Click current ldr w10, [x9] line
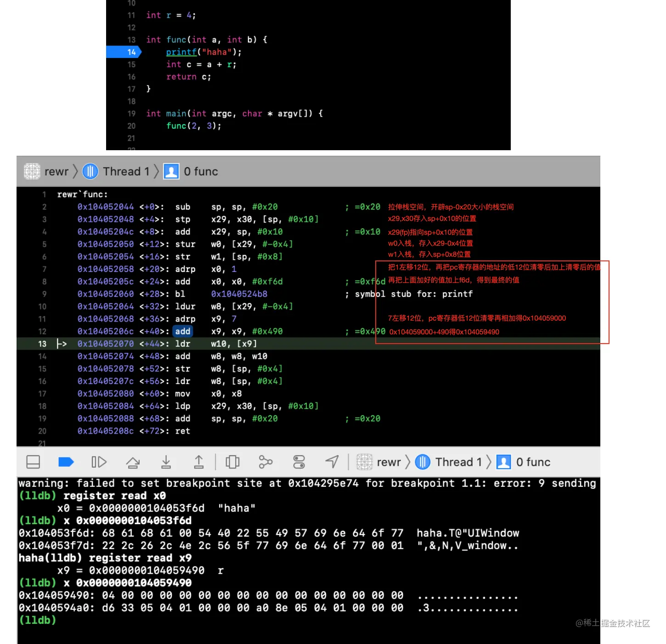The image size is (666, 644). tap(308, 344)
